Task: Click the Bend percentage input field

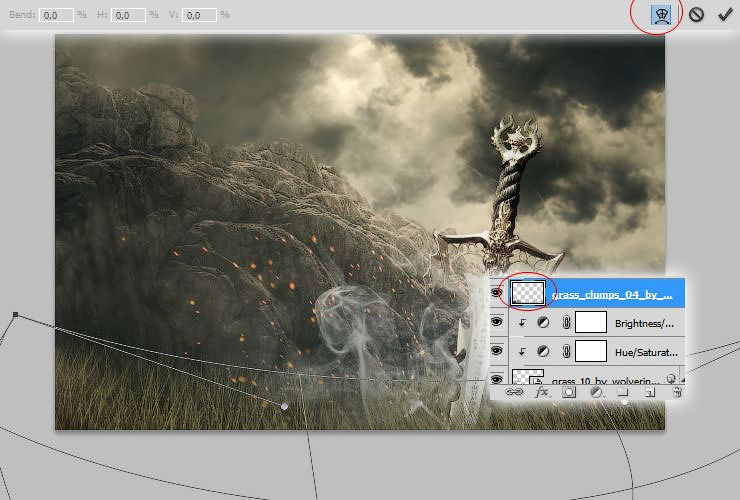Action: click(x=56, y=15)
